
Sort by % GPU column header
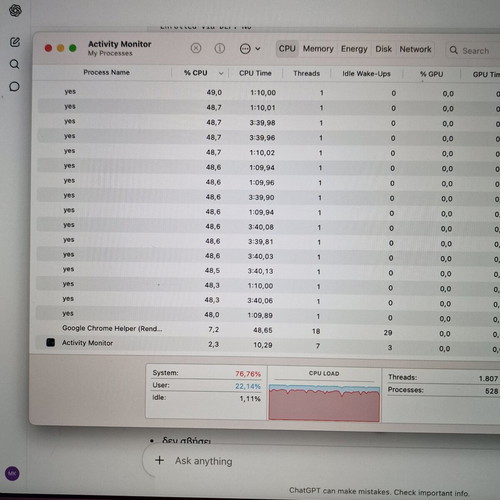coord(431,74)
